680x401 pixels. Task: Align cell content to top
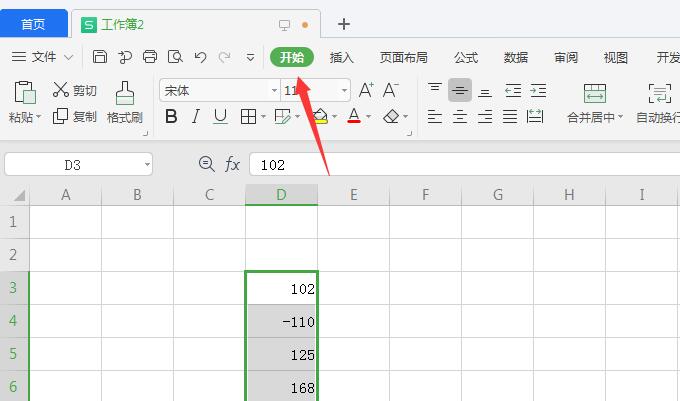tap(435, 88)
